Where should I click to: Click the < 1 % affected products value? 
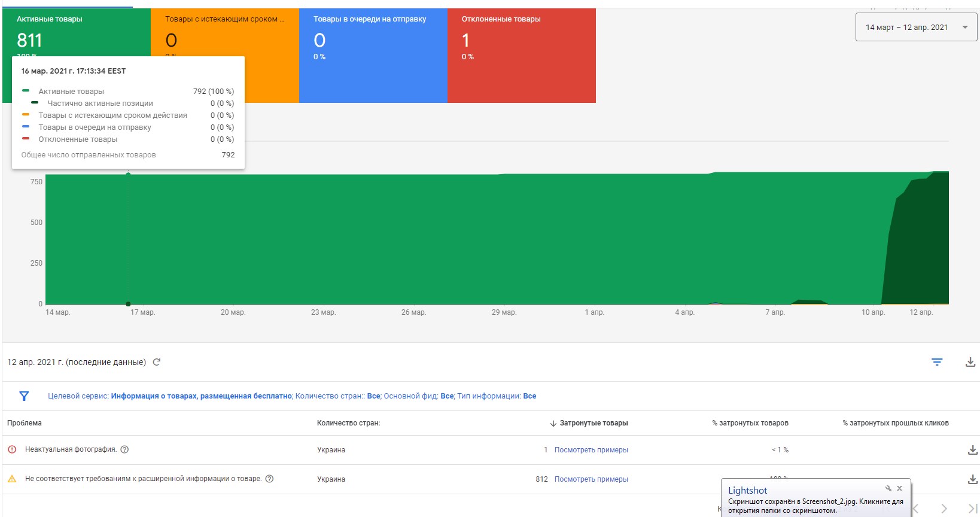pos(780,450)
